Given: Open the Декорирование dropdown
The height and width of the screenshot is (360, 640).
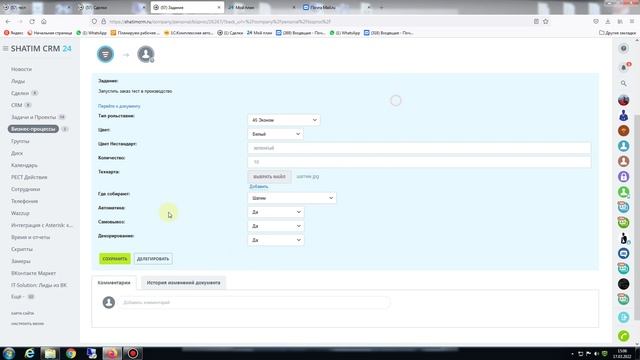Looking at the screenshot, I should 276,240.
